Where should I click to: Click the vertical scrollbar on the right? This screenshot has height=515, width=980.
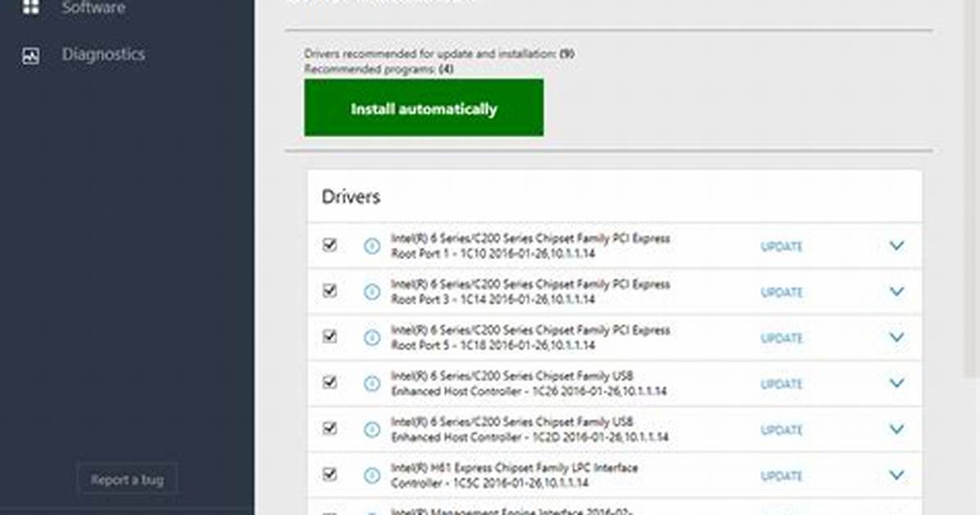click(x=971, y=188)
